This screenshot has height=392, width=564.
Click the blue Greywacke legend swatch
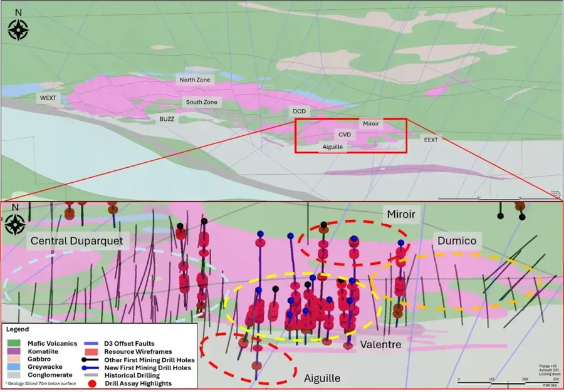click(x=15, y=367)
